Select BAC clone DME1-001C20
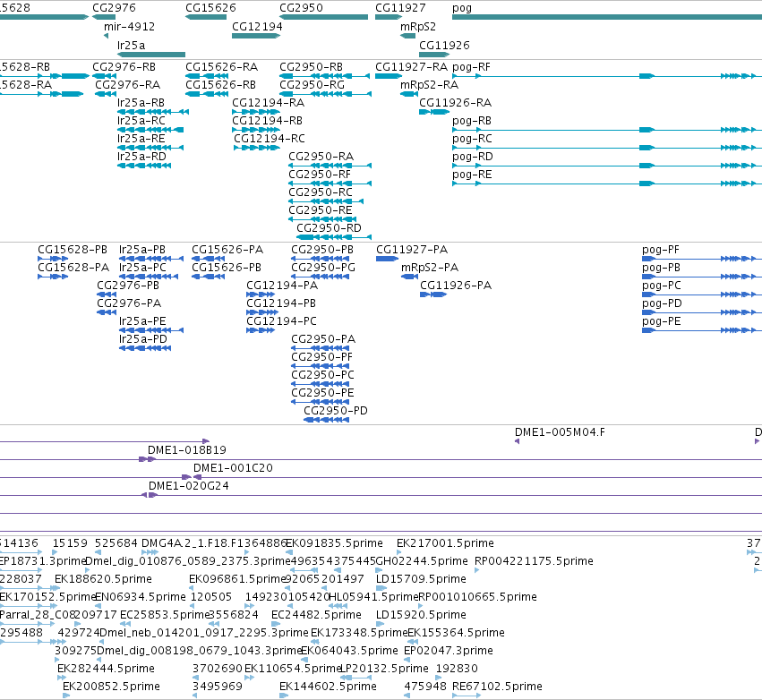The height and width of the screenshot is (700, 762). click(233, 468)
